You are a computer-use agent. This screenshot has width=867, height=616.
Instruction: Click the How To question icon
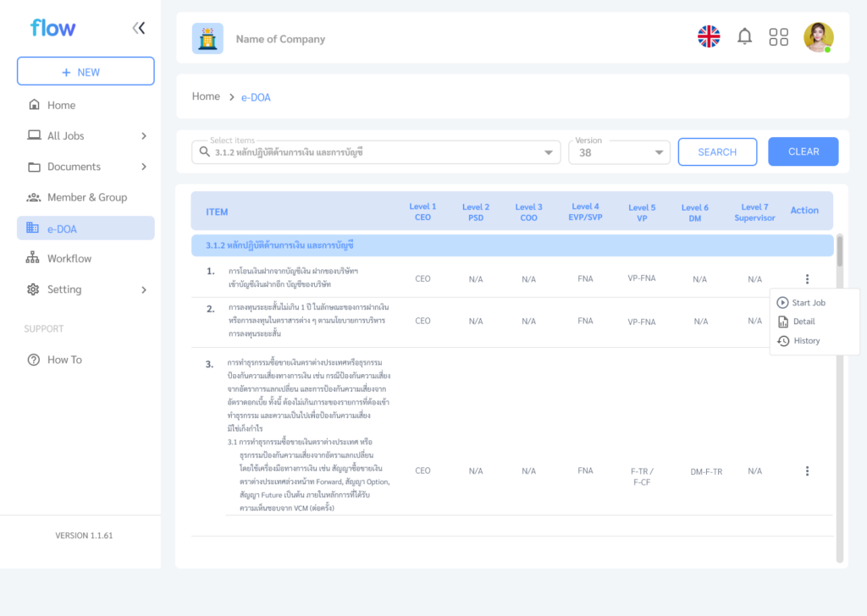pyautogui.click(x=34, y=360)
